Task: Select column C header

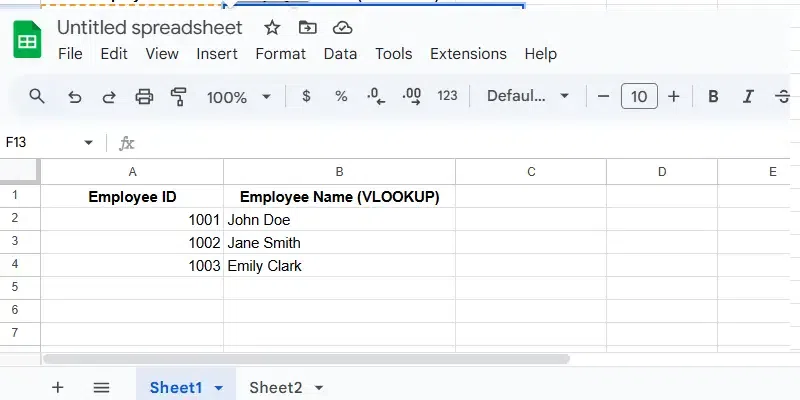Action: (x=531, y=172)
